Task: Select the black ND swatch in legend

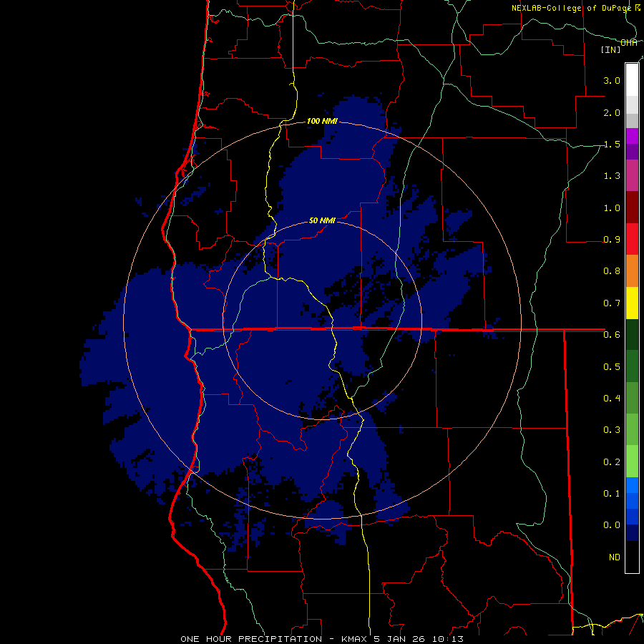Action: 632,557
